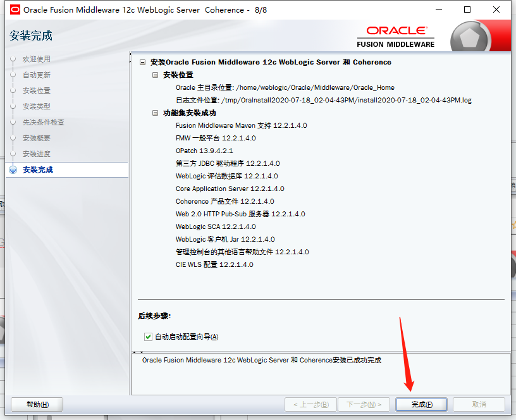The width and height of the screenshot is (516, 420).
Task: Select the 先决条件检查 step in sidebar
Action: click(44, 122)
